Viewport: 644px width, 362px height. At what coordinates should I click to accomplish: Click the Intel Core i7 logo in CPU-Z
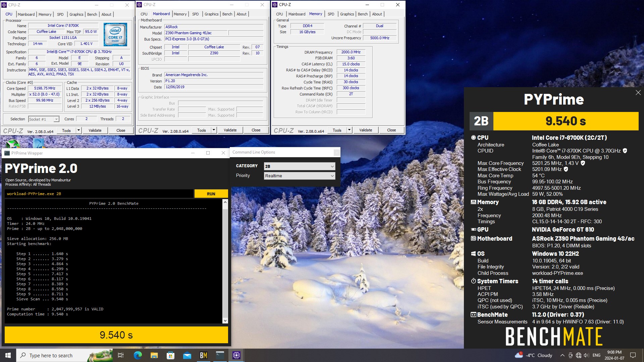click(115, 34)
